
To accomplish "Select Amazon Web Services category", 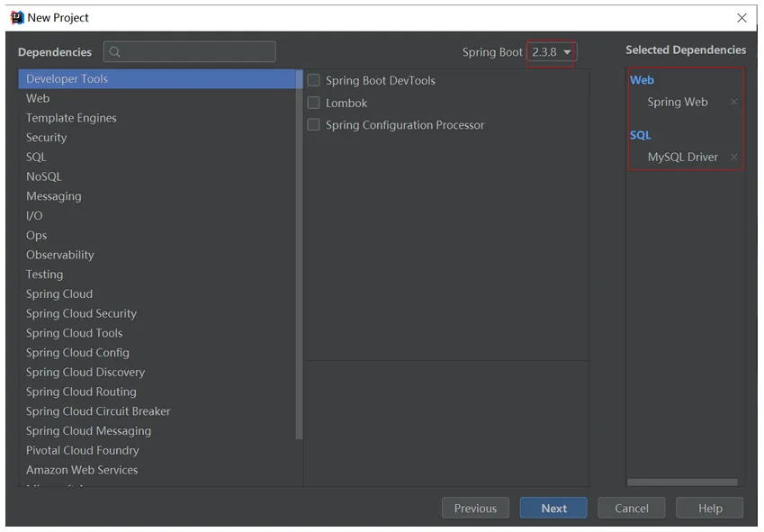I will pos(157,470).
